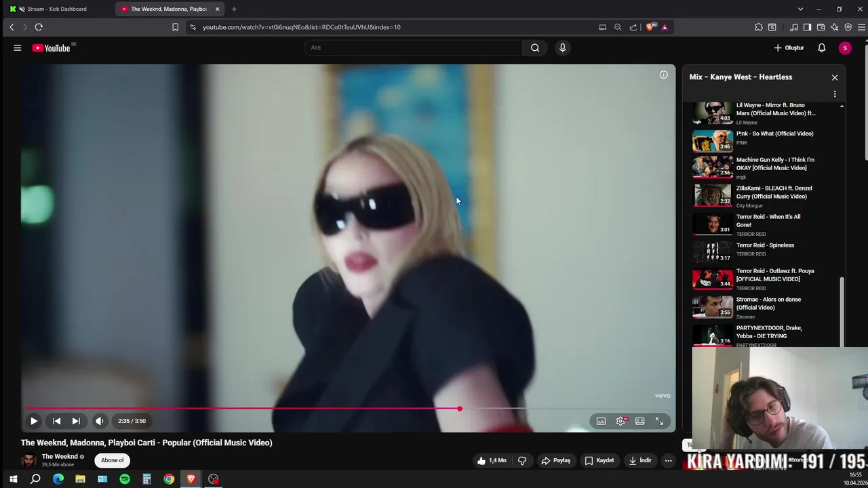Click the playlist scrollbar
Image resolution: width=868 pixels, height=488 pixels.
click(842, 312)
